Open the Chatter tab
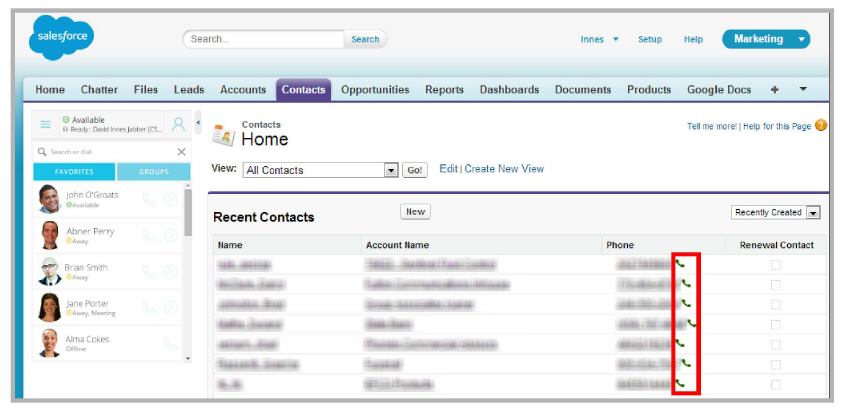The height and width of the screenshot is (409, 844). [x=99, y=90]
